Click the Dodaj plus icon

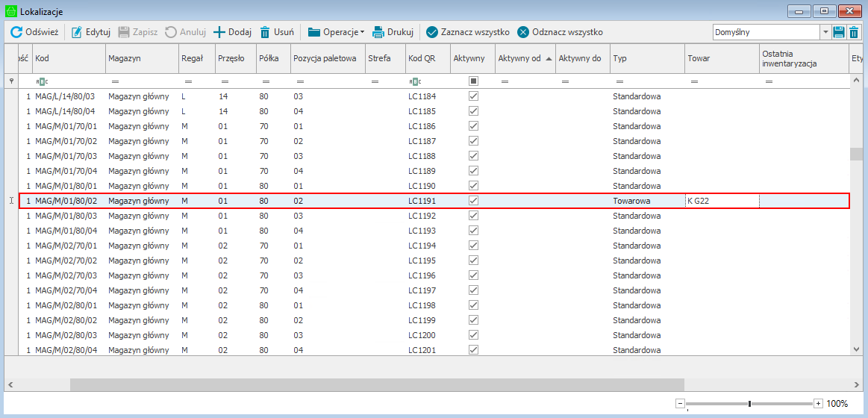tap(219, 32)
